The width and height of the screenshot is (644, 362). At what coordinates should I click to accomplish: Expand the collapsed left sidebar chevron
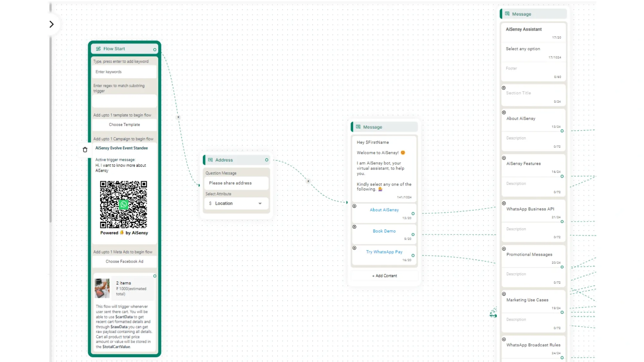[x=52, y=24]
